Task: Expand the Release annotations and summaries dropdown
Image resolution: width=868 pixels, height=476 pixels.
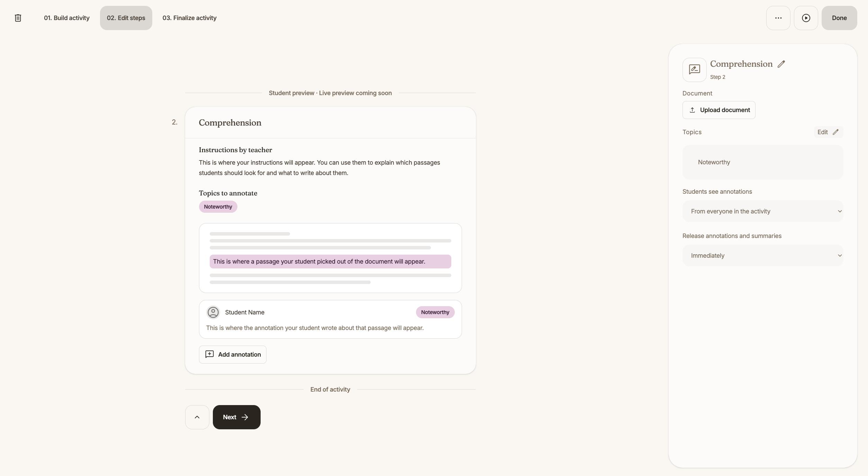Action: [762, 256]
